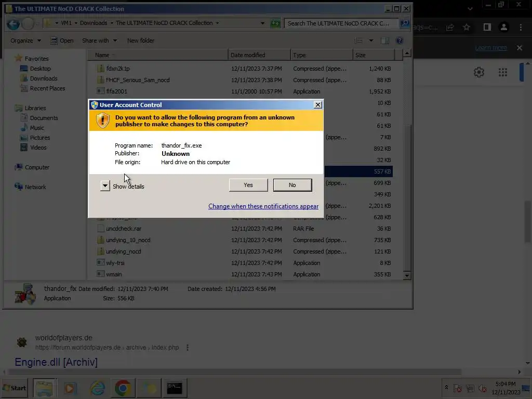This screenshot has height=399, width=532.
Task: Open view options dropdown arrow
Action: 371,41
